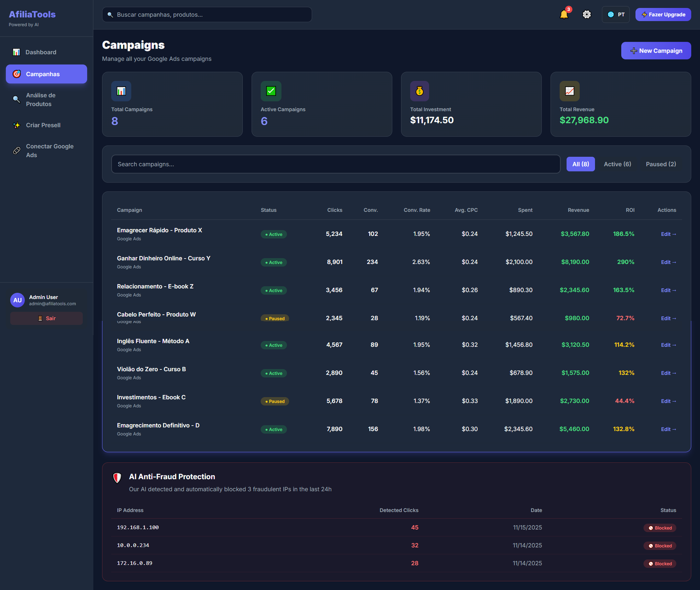Open Dashboard in the sidebar
The height and width of the screenshot is (590, 700).
[41, 52]
